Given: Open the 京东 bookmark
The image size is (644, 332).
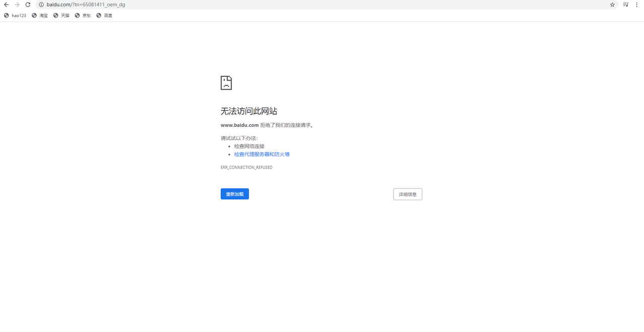Looking at the screenshot, I should coord(83,16).
